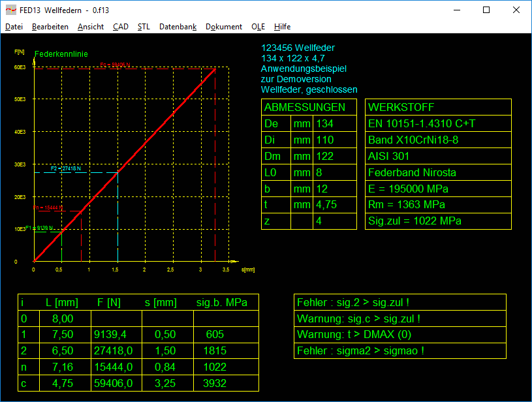Click the ABMESSUNGEN table header
Viewport: 532px width, 402px height.
(x=304, y=107)
